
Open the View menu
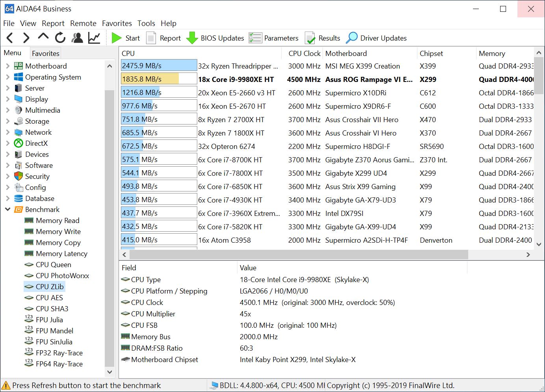[28, 23]
